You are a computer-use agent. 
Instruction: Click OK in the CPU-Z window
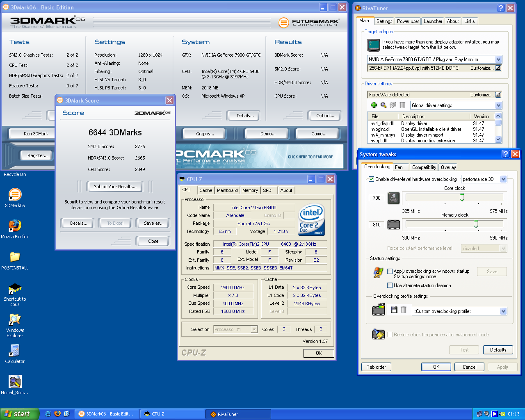(x=319, y=353)
